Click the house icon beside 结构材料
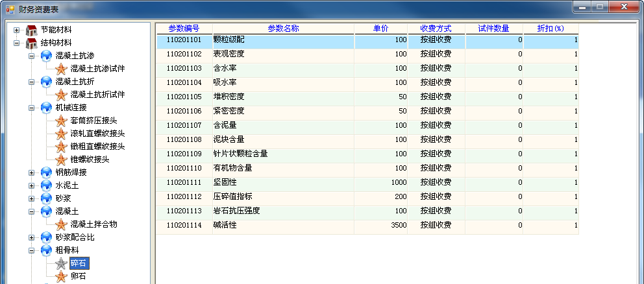The width and height of the screenshot is (644, 284). pos(31,43)
